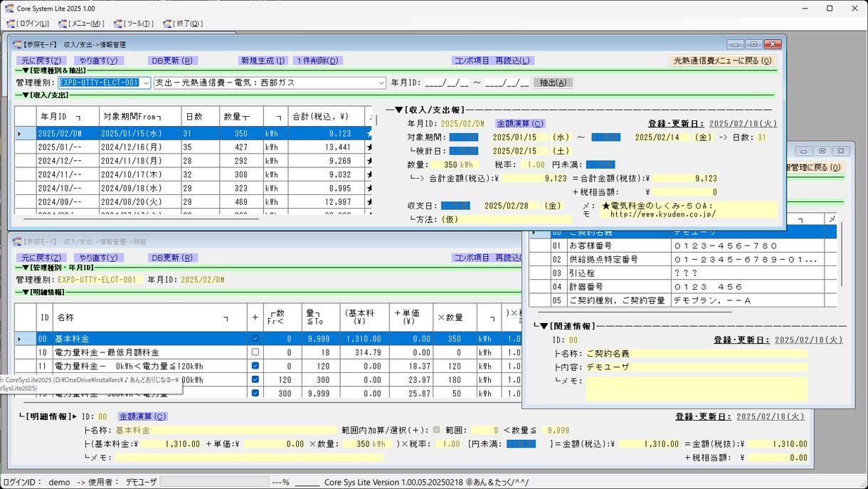Viewport: 868px width, 489px height.
Task: Click 光熱通信費メニューに戻る(O) button
Action: point(723,61)
